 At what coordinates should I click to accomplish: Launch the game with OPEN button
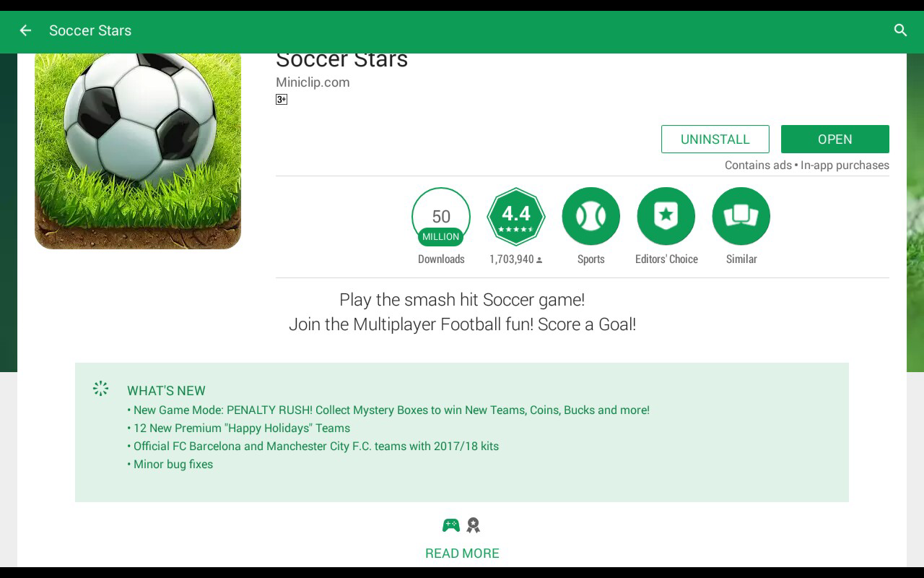point(835,139)
